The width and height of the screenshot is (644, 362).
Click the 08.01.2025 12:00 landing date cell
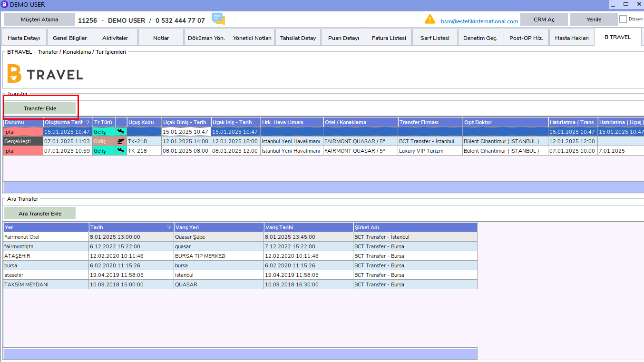click(x=236, y=151)
